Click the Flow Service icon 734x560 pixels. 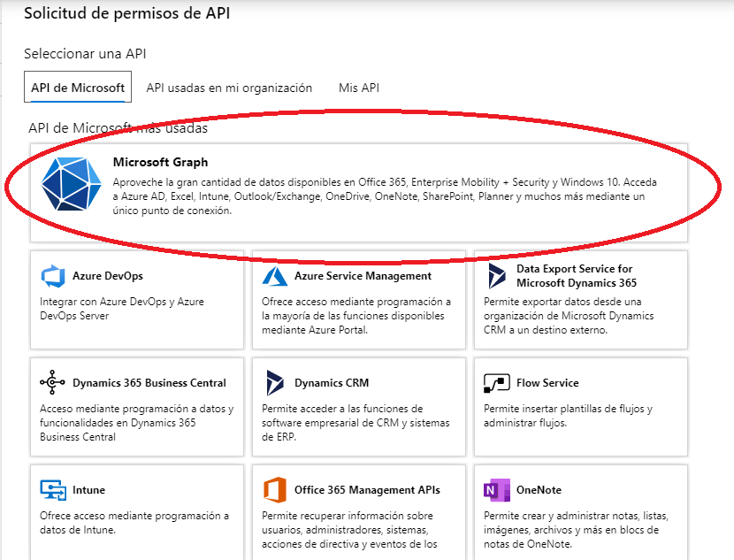(x=497, y=383)
